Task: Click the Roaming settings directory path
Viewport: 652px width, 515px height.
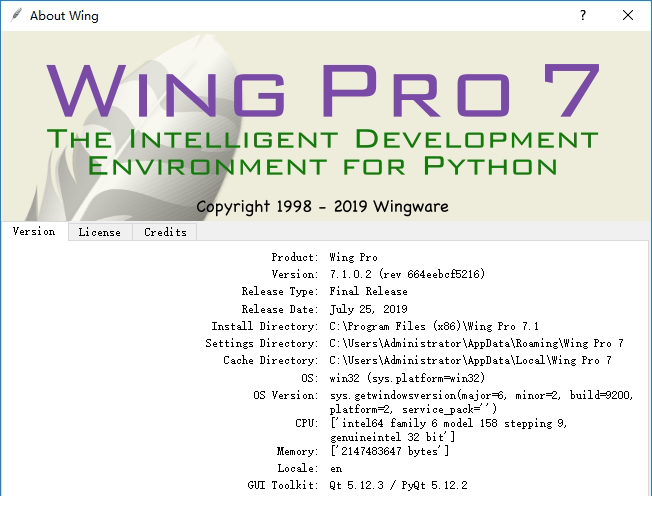Action: click(x=477, y=343)
